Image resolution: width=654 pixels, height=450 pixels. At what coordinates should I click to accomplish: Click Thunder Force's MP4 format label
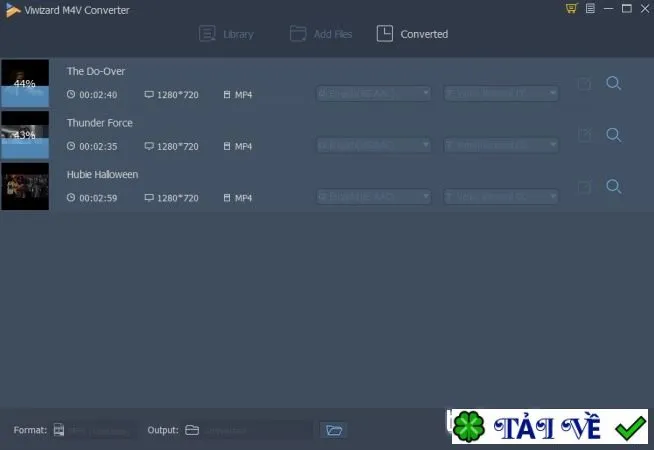[244, 147]
